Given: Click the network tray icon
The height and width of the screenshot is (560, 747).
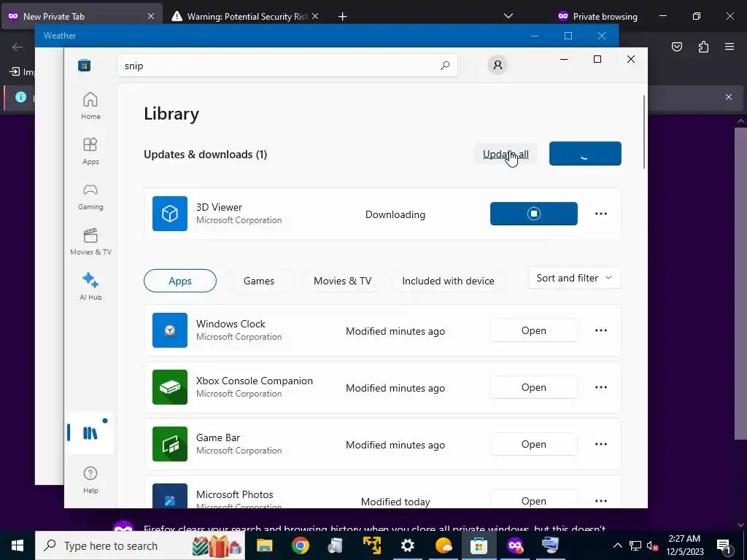Looking at the screenshot, I should [635, 545].
